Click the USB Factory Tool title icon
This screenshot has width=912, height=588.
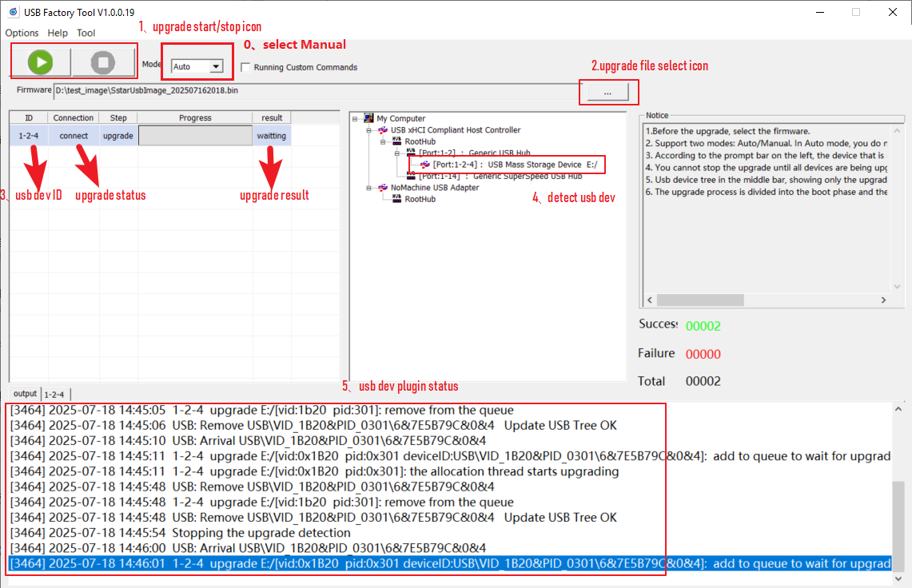coord(13,12)
